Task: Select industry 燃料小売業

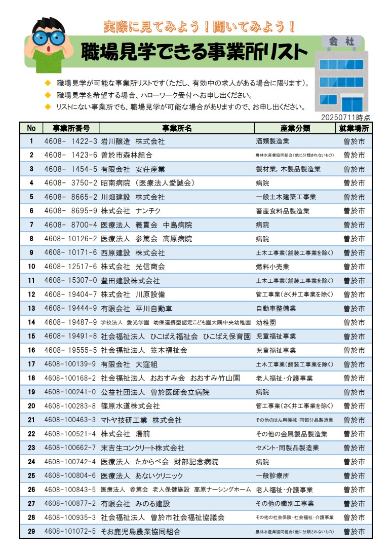Action: [272, 267]
